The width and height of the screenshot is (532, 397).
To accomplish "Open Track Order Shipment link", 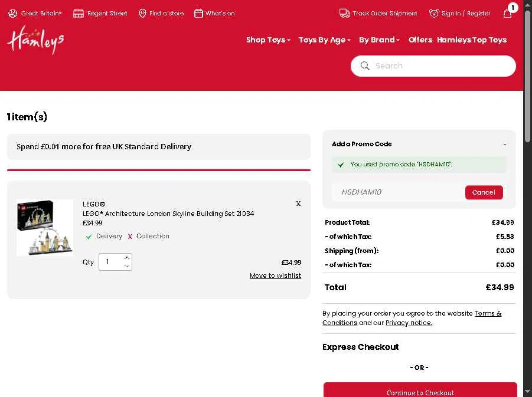I will [385, 14].
